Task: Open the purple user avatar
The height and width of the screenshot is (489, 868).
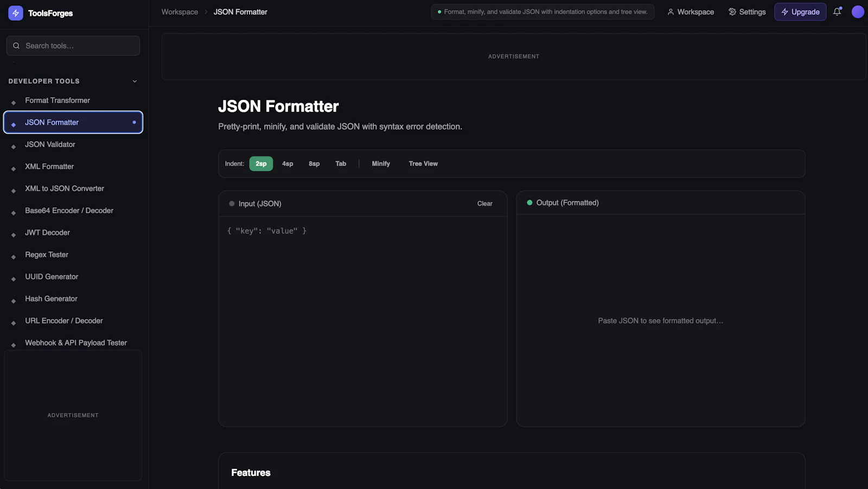Action: tap(858, 12)
